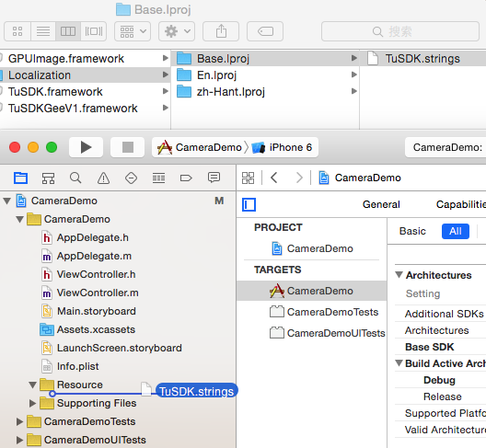The height and width of the screenshot is (448, 486).
Task: Show Basic build settings
Action: click(x=412, y=231)
